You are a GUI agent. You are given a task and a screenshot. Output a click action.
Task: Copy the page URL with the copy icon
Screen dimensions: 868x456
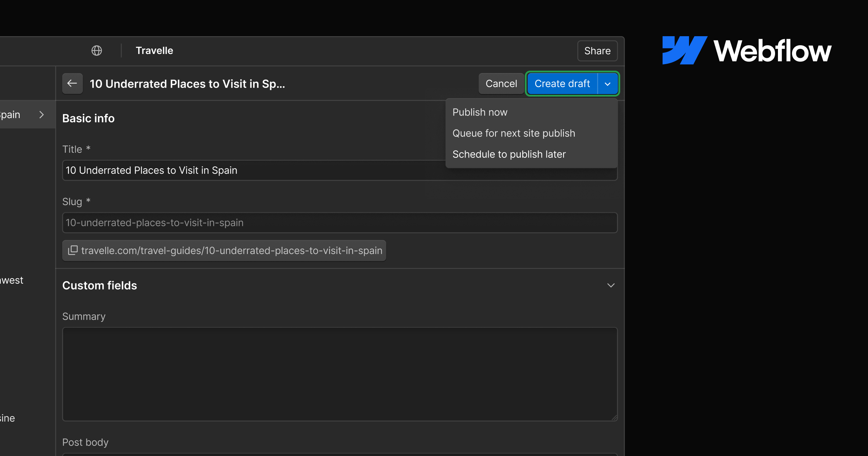pos(73,250)
